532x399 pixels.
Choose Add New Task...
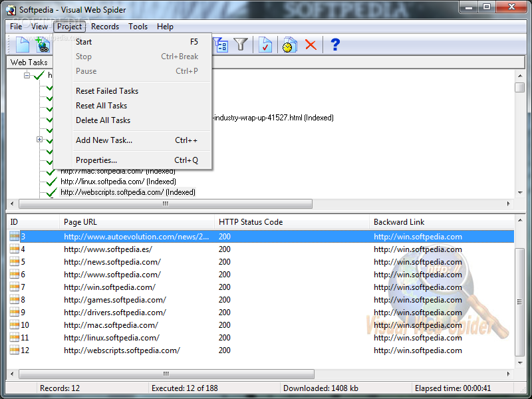tap(137, 140)
